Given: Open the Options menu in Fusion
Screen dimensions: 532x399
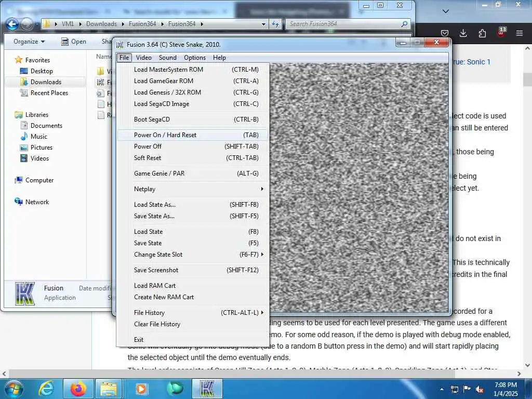Looking at the screenshot, I should pos(195,58).
